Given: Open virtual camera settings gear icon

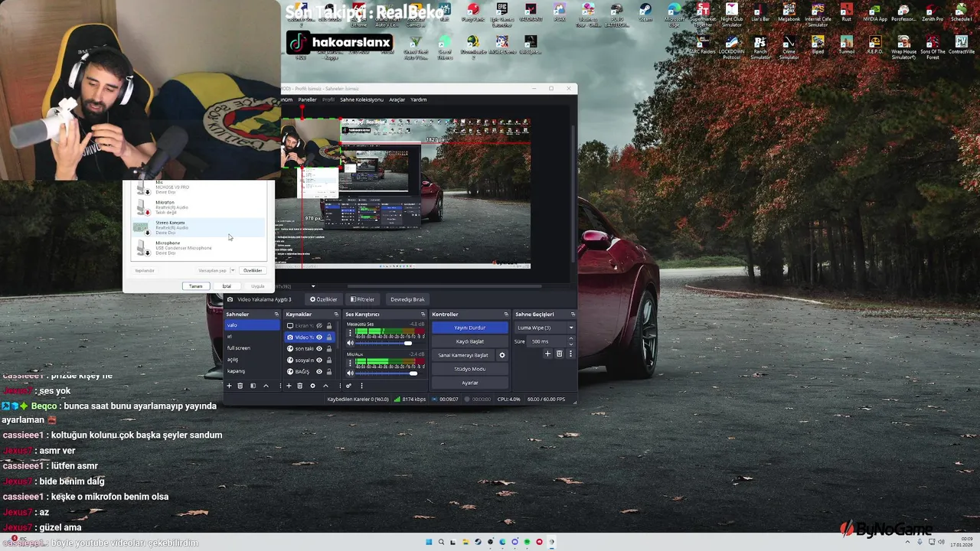Looking at the screenshot, I should [502, 355].
